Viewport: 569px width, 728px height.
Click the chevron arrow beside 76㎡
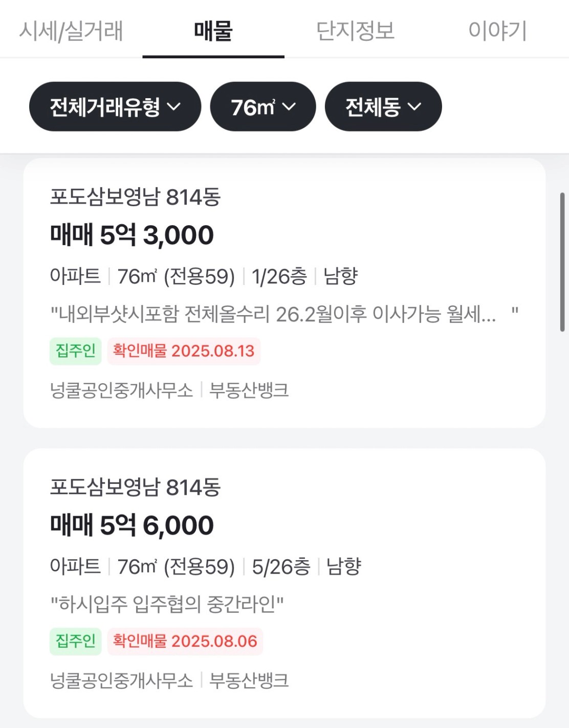click(289, 107)
